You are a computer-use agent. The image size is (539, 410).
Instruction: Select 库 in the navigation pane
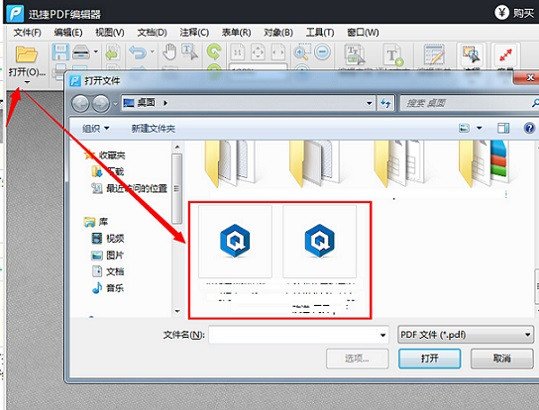click(103, 222)
